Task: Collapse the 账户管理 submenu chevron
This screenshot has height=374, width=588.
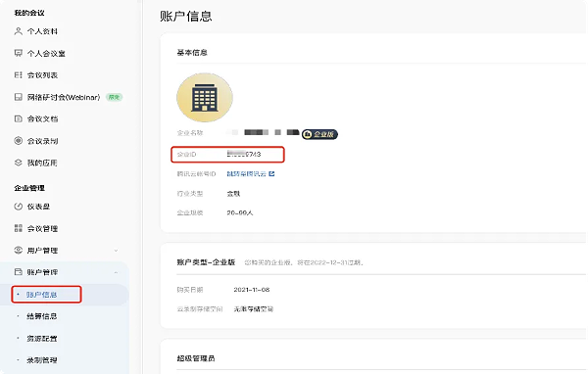Action: click(x=116, y=272)
